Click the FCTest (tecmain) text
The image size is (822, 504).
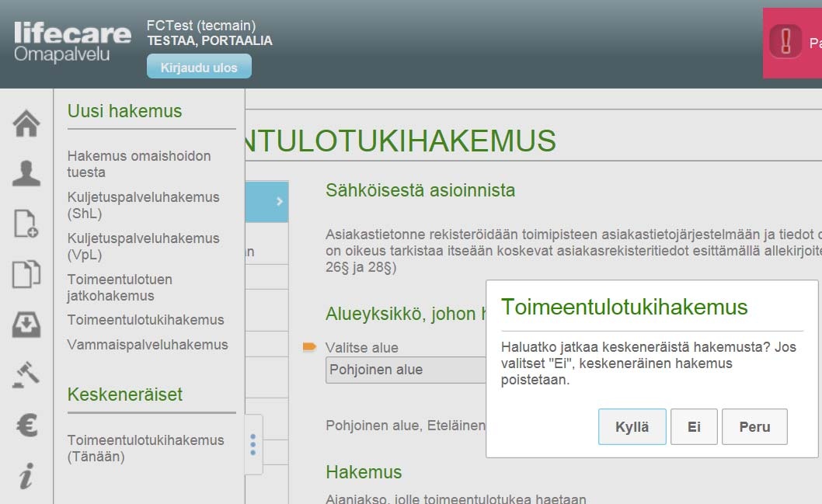click(x=201, y=26)
